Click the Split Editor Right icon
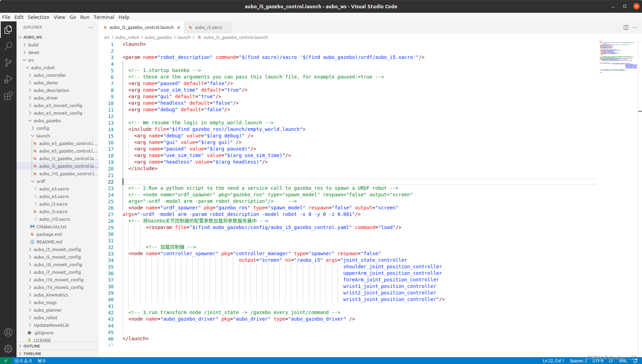Screen dimensions: 642x364 pyautogui.click(x=626, y=27)
